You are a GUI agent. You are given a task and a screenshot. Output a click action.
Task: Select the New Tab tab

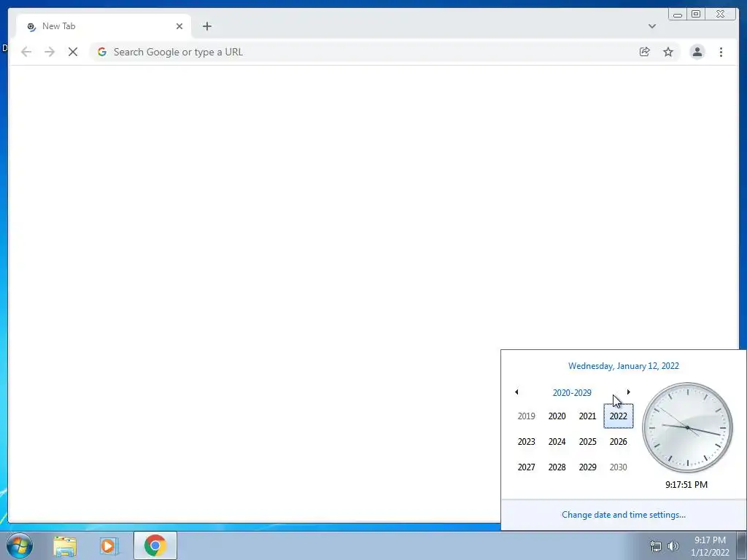(x=104, y=26)
